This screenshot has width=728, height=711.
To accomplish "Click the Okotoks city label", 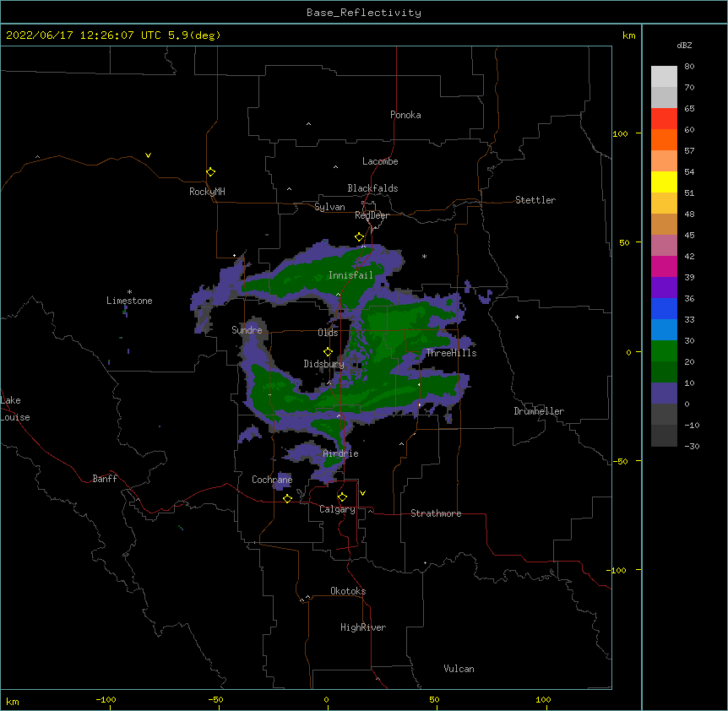I will click(x=348, y=591).
